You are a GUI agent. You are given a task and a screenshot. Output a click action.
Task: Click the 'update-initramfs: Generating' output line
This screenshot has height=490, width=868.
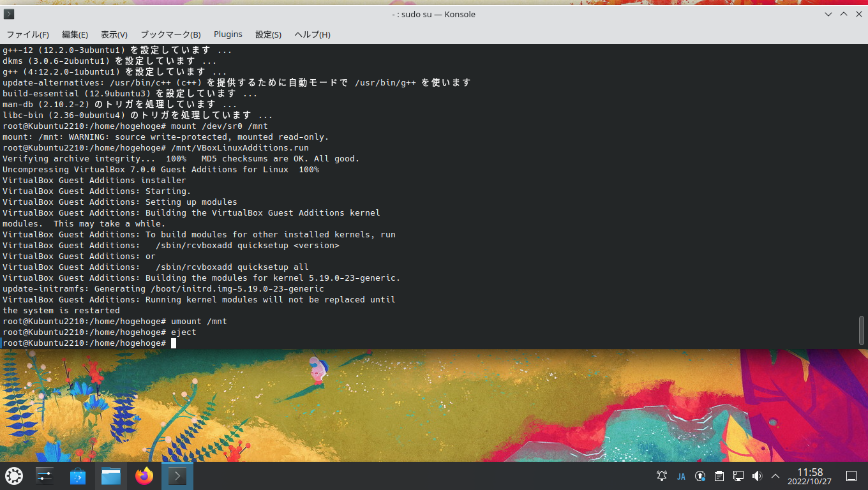pyautogui.click(x=163, y=289)
